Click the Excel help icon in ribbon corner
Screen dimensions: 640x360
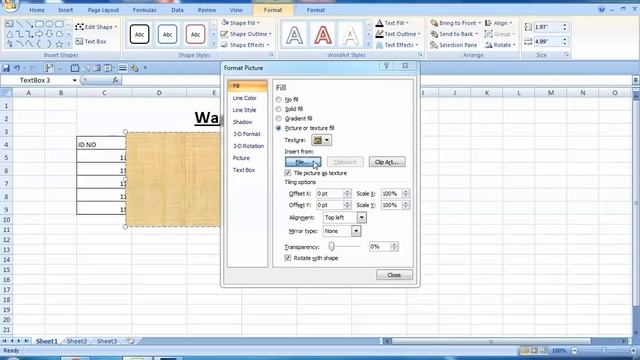[602, 9]
